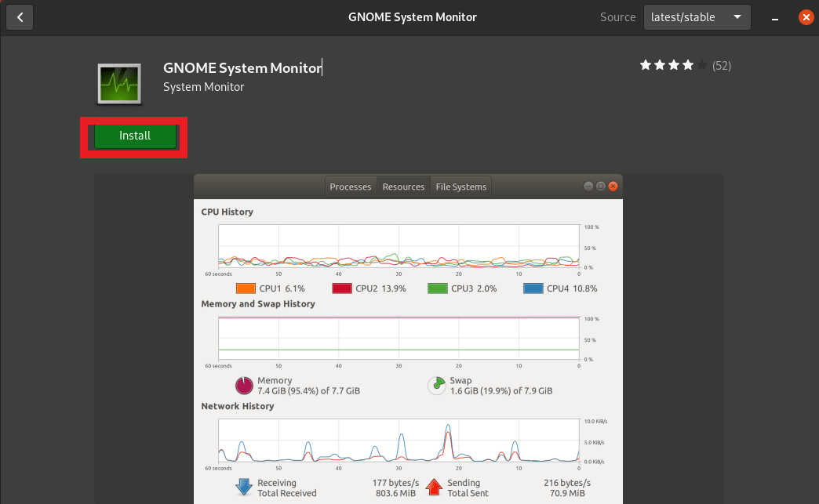Click the Swap usage pie icon
Image resolution: width=819 pixels, height=504 pixels.
coord(436,386)
